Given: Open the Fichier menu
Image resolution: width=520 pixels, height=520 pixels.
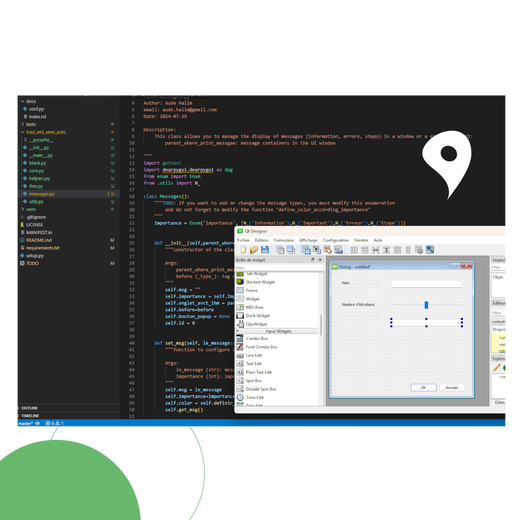Looking at the screenshot, I should tap(243, 240).
